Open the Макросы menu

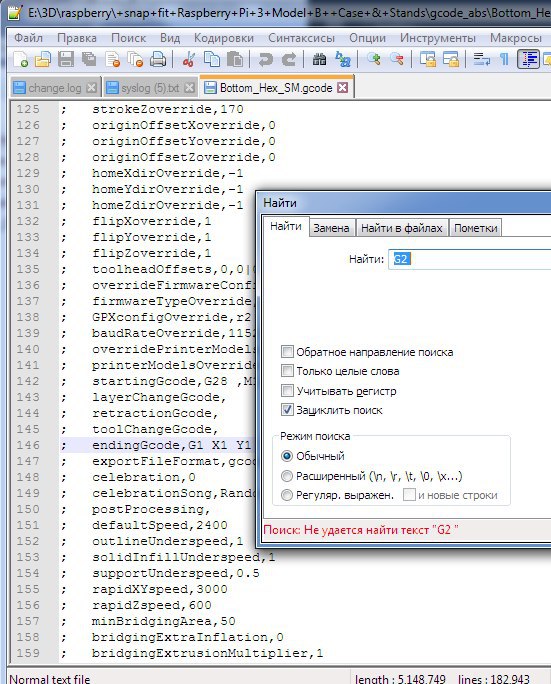tap(516, 38)
